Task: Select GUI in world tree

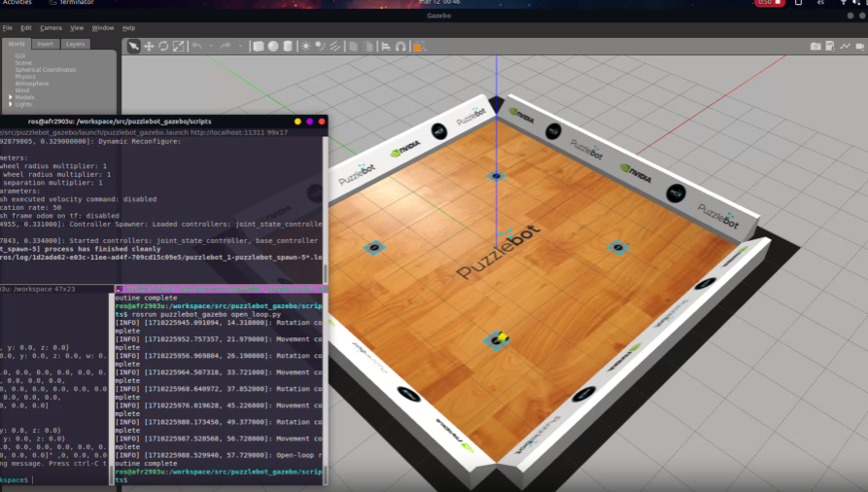Action: [x=20, y=56]
